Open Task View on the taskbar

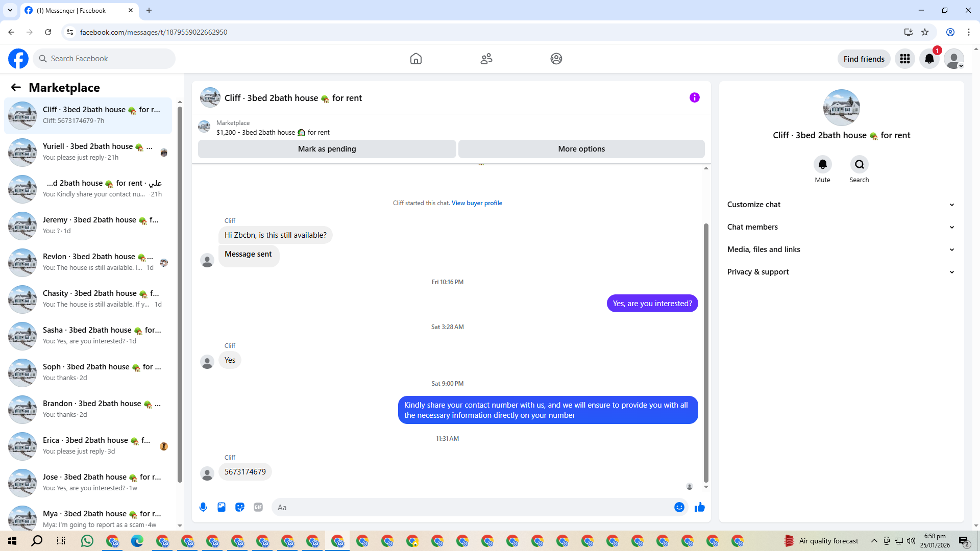coord(61,541)
